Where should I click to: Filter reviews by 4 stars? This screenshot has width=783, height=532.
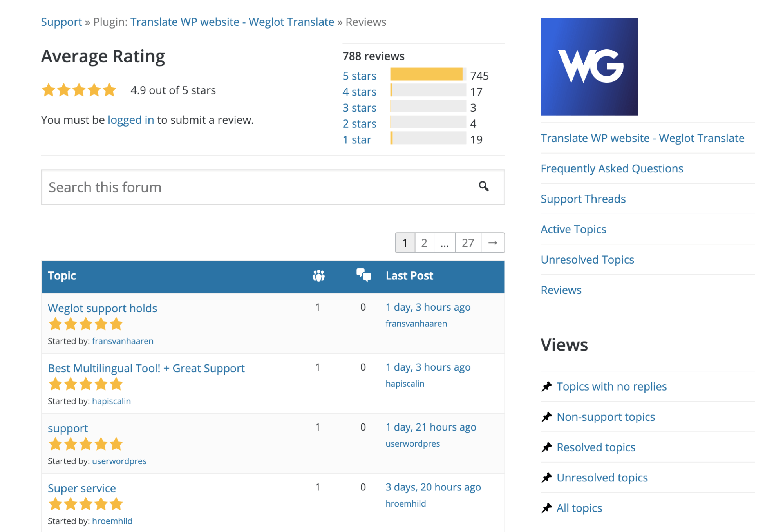pos(359,92)
